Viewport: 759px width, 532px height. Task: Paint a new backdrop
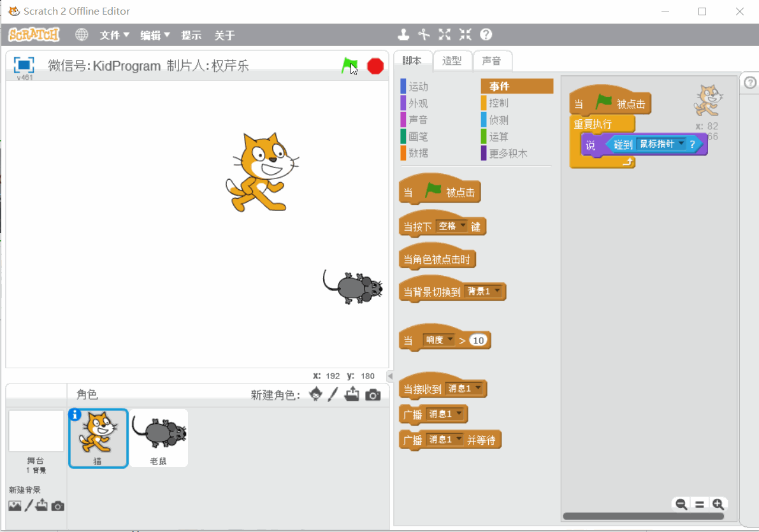click(29, 505)
